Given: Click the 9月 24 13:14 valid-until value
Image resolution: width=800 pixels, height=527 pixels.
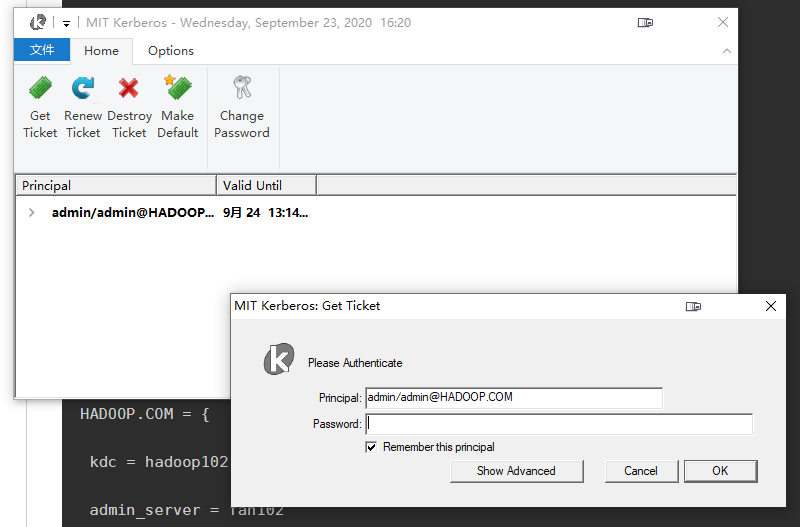Looking at the screenshot, I should 265,213.
